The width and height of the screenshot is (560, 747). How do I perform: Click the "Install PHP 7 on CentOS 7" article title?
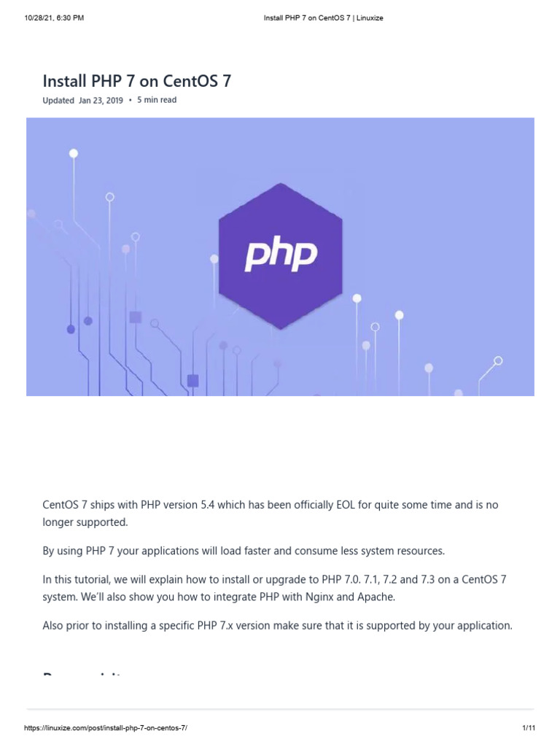[x=137, y=80]
